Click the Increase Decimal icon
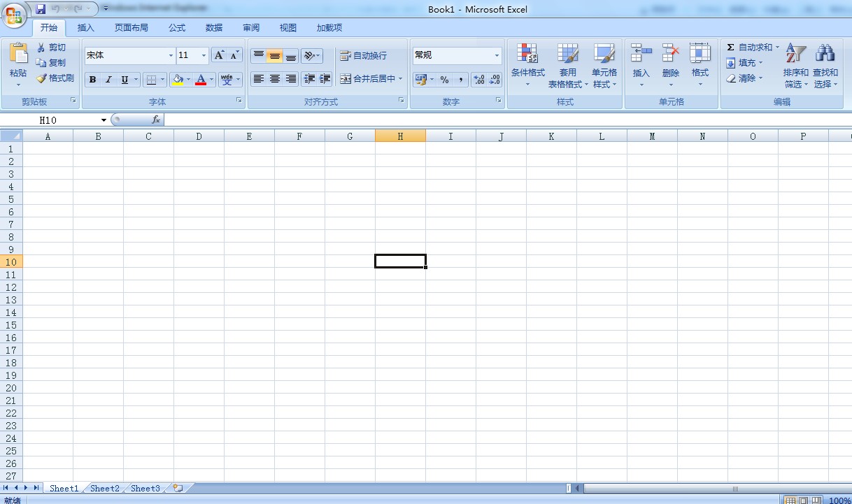Viewport: 852px width, 504px height. 479,80
